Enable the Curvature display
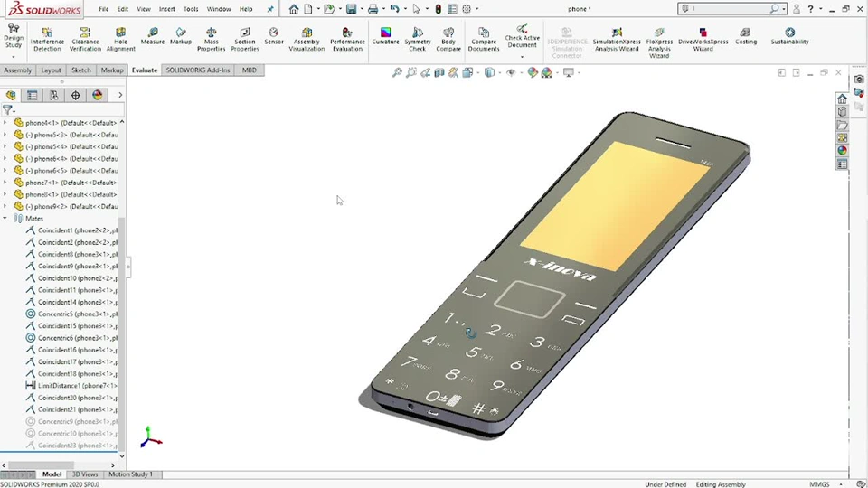This screenshot has width=868, height=488. [x=385, y=36]
